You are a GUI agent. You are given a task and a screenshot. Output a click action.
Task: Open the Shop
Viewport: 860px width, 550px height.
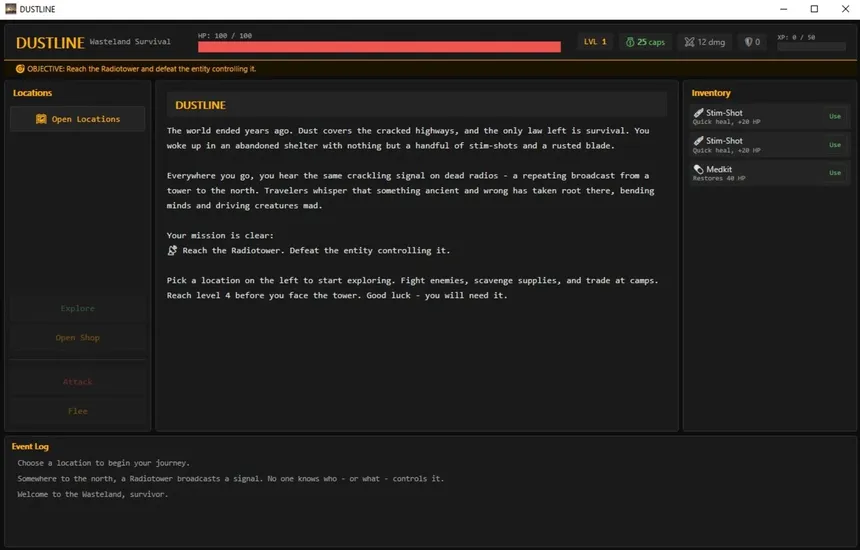tap(78, 338)
